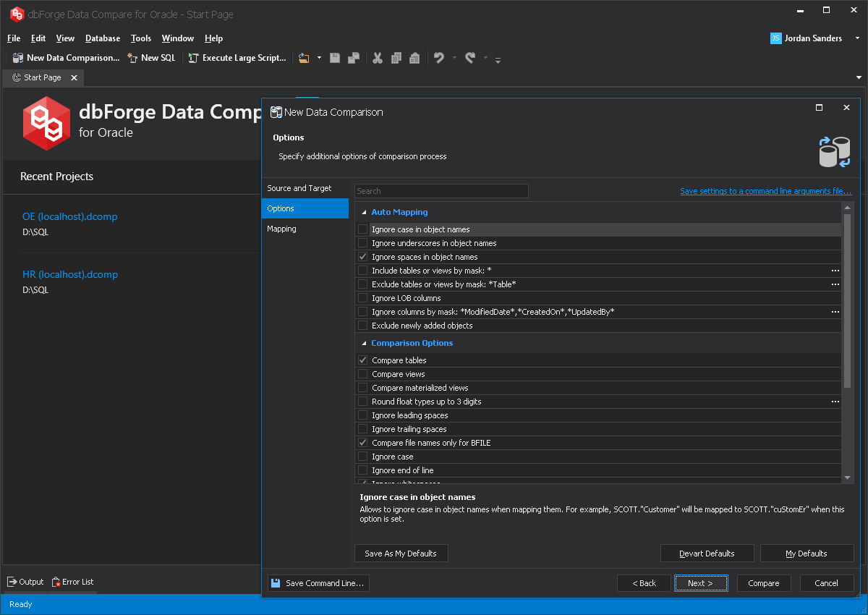Open ellipsis editor for Ignore columns by mask
The width and height of the screenshot is (868, 615).
point(835,312)
